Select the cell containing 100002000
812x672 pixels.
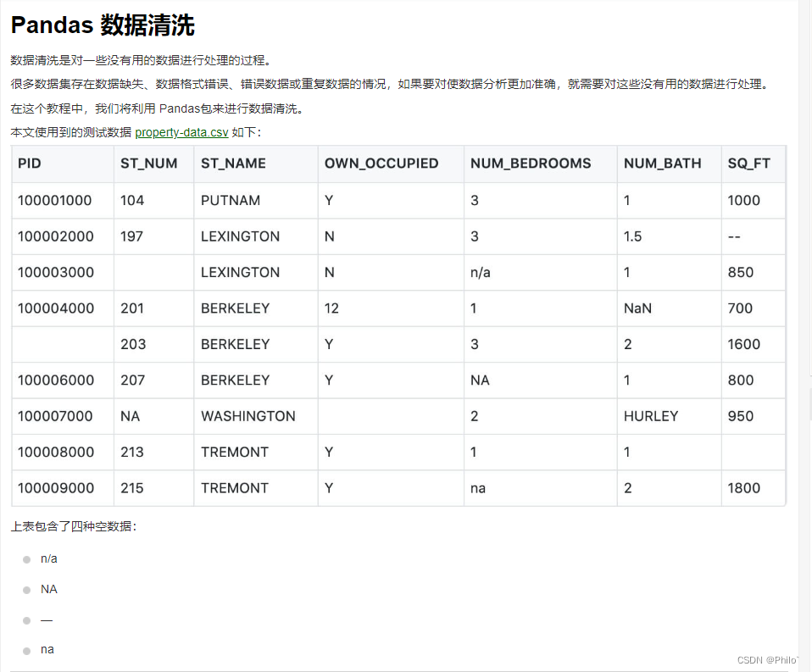[x=63, y=236]
